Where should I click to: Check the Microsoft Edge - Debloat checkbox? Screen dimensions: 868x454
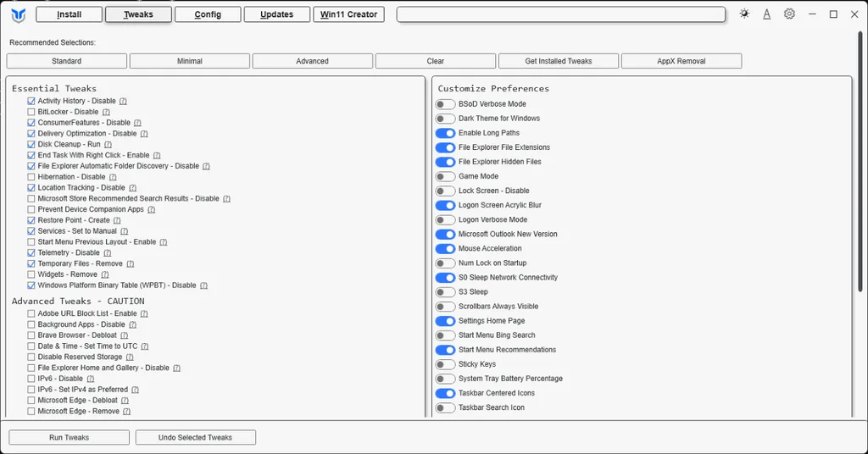click(31, 401)
